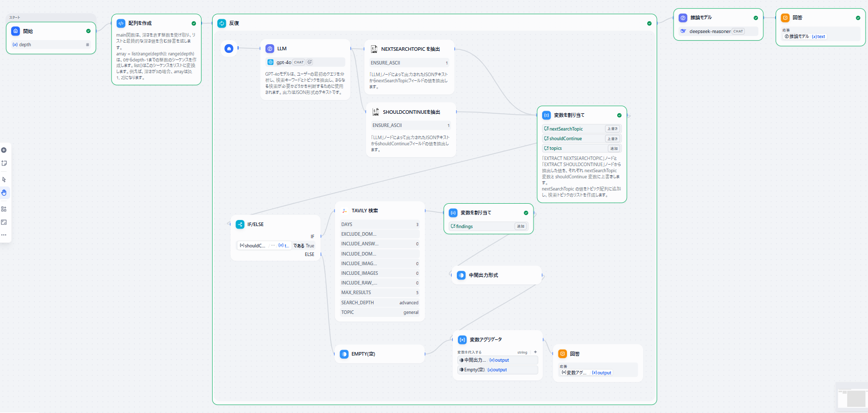Click 上書き button beside nextSearchTopic
Viewport: 868px width, 413px height.
613,129
